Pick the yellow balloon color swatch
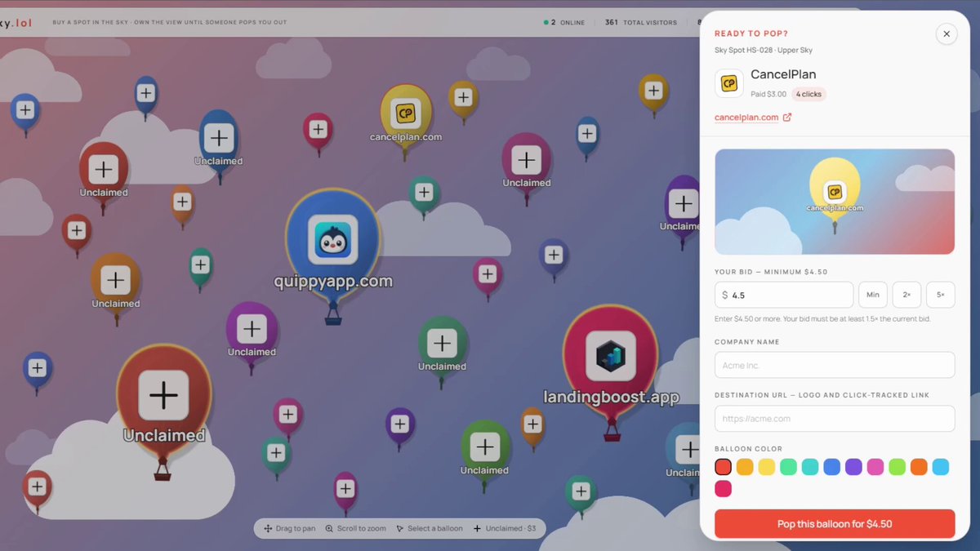 (766, 467)
